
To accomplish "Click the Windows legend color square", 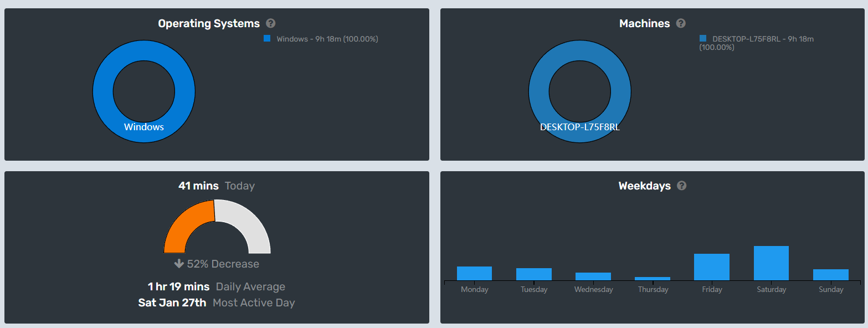I will tap(267, 39).
